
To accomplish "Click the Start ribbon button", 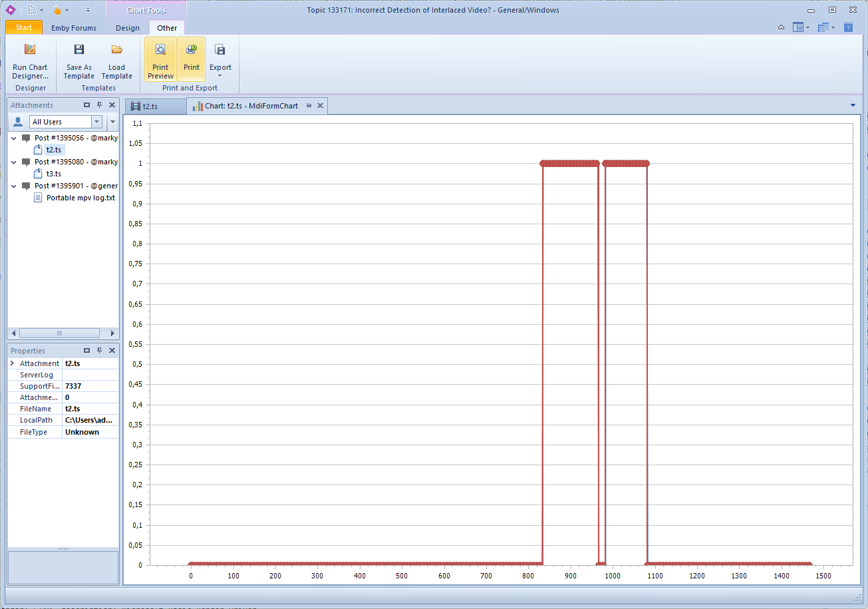I will coord(24,27).
